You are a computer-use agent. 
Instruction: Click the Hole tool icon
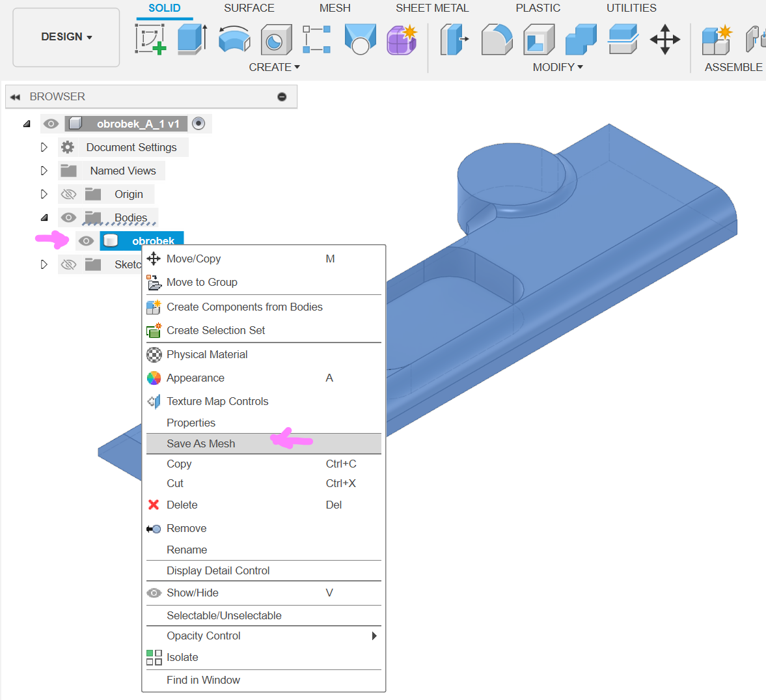[x=276, y=40]
